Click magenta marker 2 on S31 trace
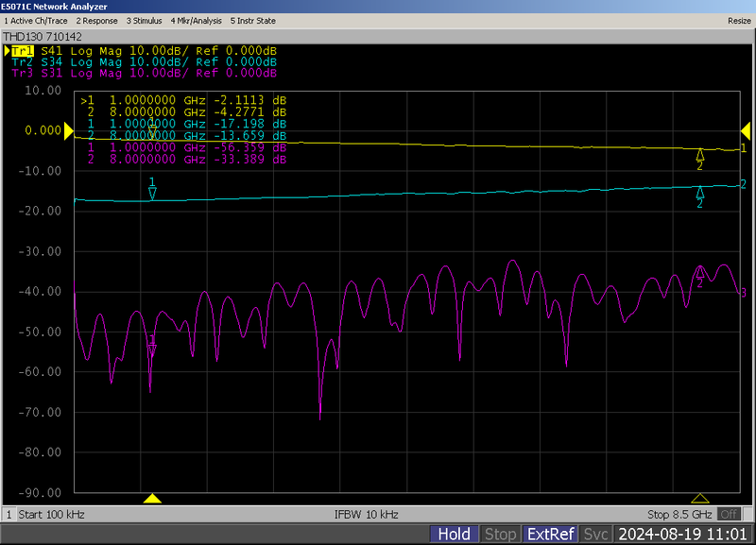The image size is (756, 545). (700, 272)
